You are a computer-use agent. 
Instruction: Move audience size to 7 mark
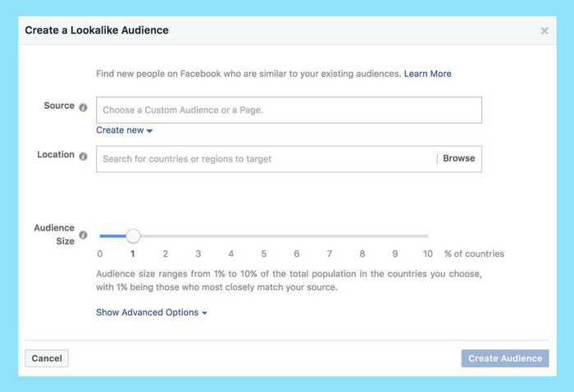click(x=330, y=236)
